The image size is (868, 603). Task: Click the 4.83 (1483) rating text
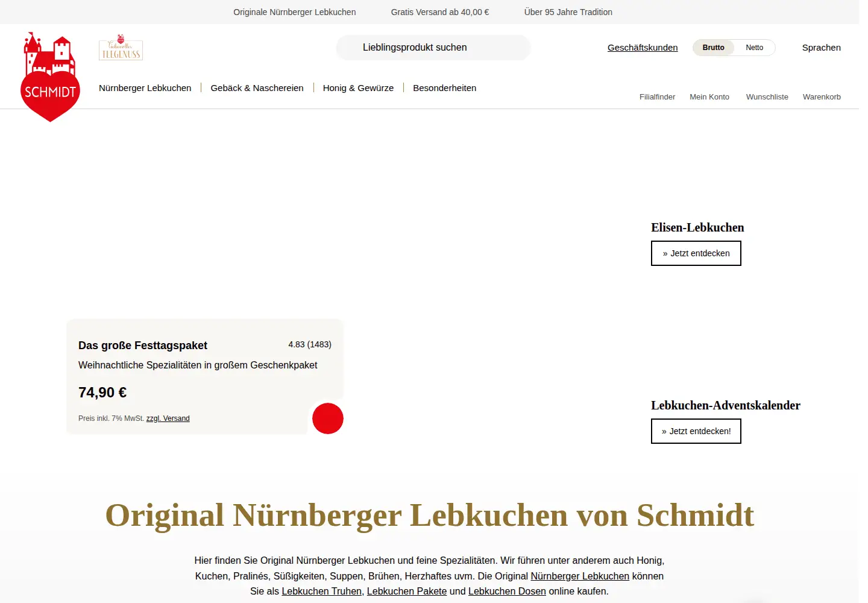point(310,344)
